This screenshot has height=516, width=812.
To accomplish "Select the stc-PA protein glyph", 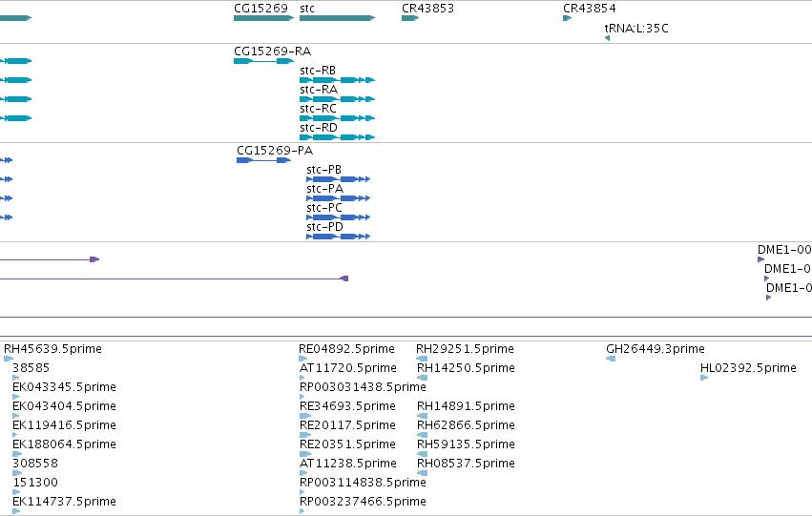I will click(x=338, y=198).
